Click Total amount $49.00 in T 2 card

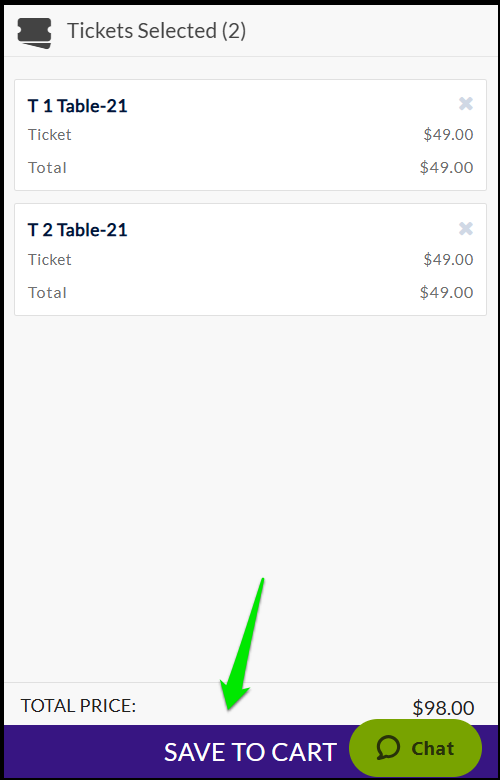point(446,292)
